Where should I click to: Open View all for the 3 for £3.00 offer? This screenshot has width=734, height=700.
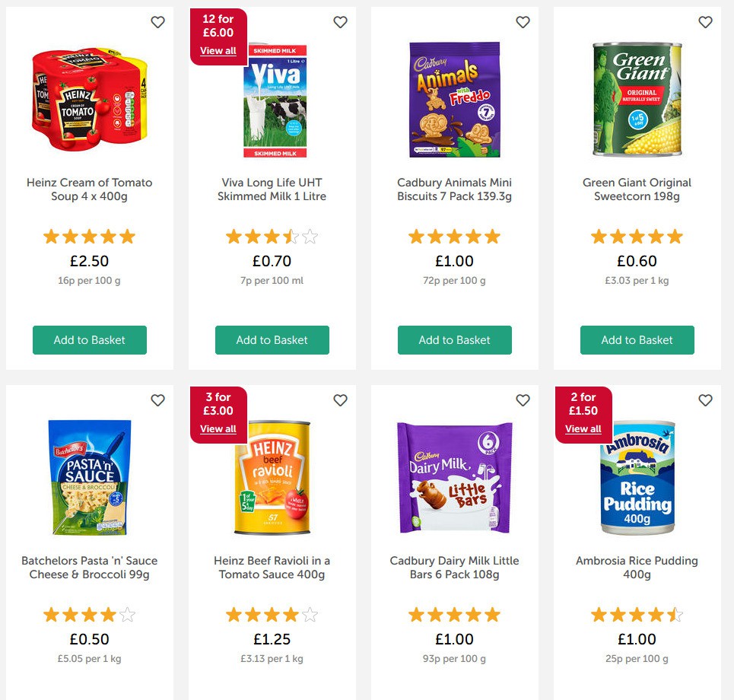(218, 428)
